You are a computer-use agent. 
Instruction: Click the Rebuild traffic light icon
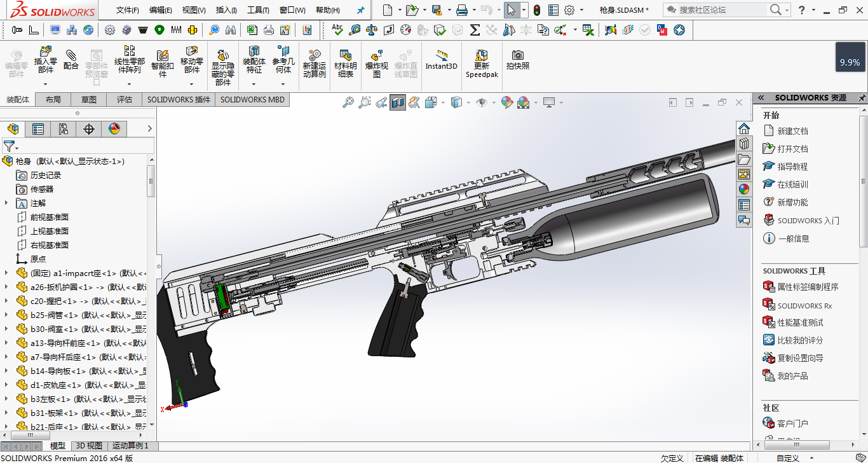coord(537,10)
